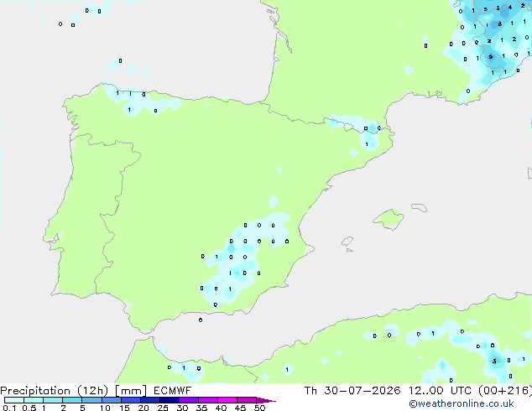Screen dimensions: 532x411
Task: Click the 'Precipitation (12h)' title text
Action: (x=56, y=391)
